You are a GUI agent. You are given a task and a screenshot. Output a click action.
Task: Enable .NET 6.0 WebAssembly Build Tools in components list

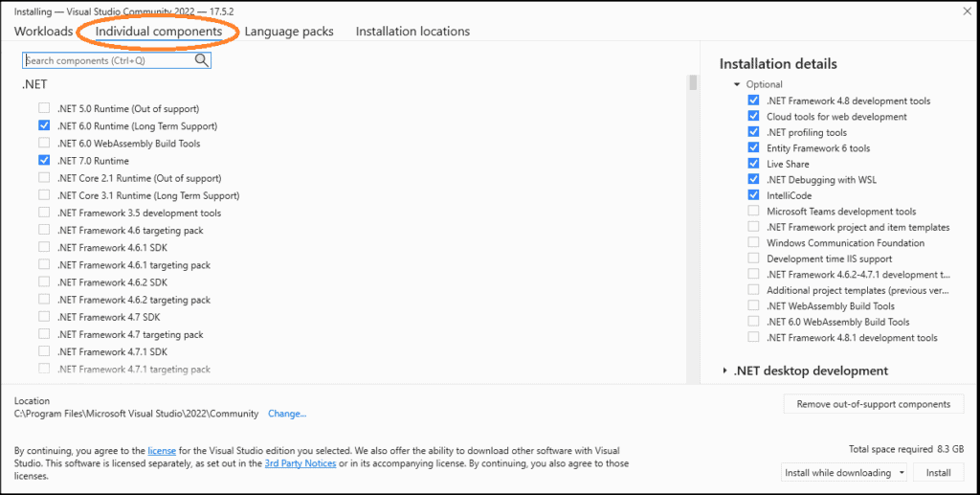point(44,143)
